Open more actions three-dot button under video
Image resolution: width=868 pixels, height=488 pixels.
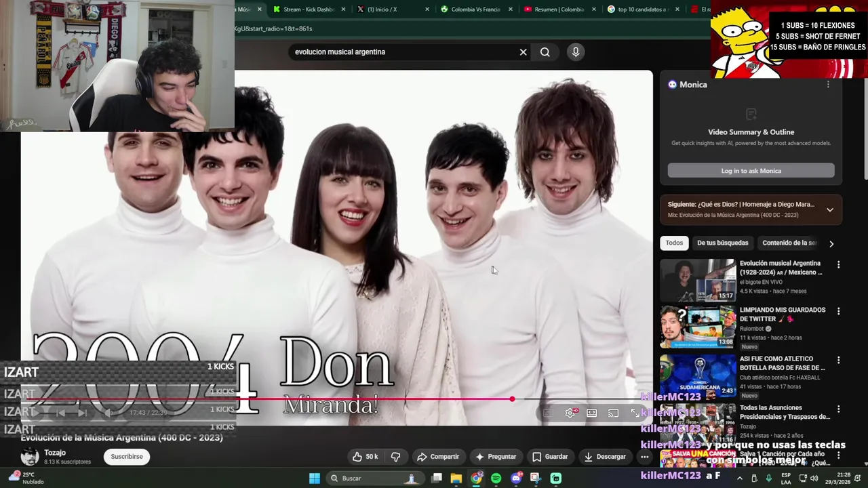[x=644, y=457]
